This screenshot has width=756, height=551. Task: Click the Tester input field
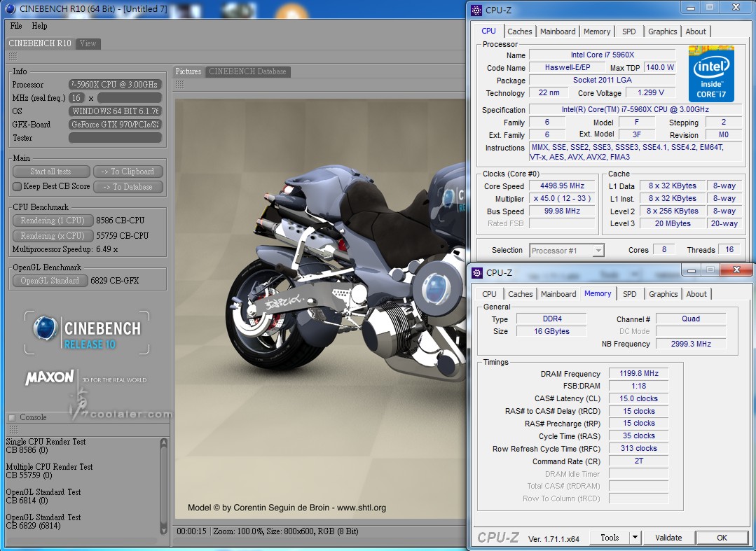115,138
